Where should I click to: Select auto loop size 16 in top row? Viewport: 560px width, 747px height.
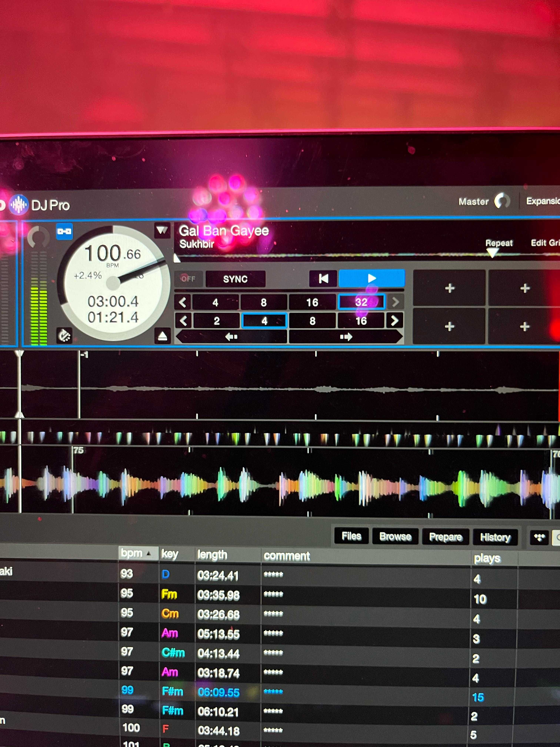click(x=312, y=302)
